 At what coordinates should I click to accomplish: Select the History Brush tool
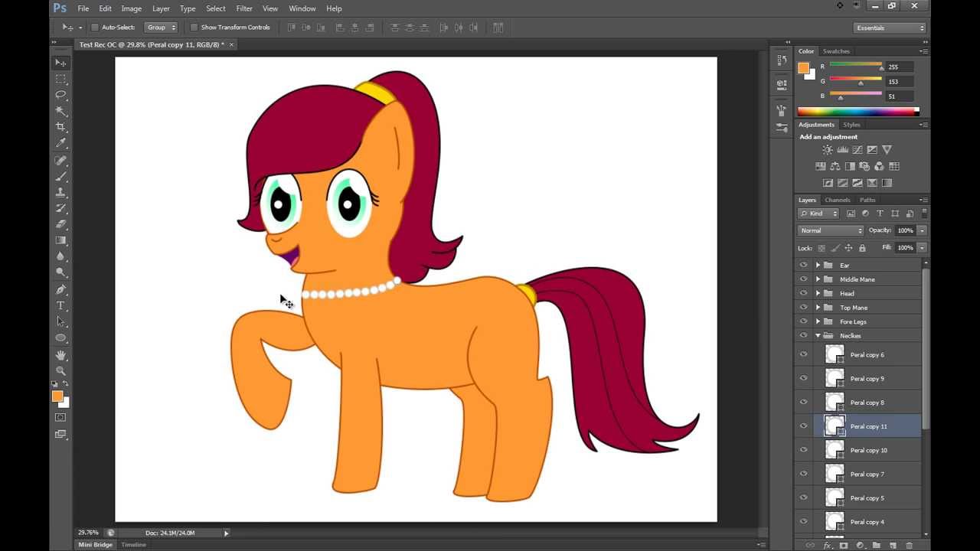(60, 208)
